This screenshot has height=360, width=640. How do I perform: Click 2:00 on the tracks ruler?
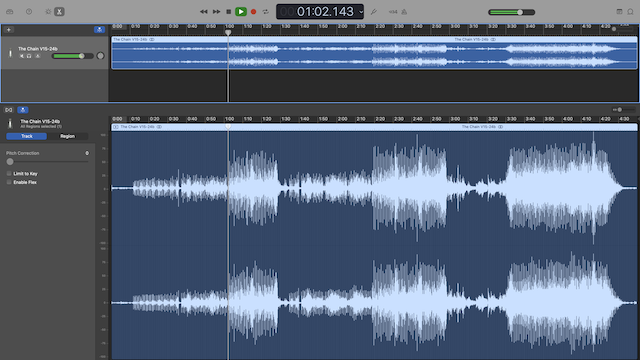[342, 26]
